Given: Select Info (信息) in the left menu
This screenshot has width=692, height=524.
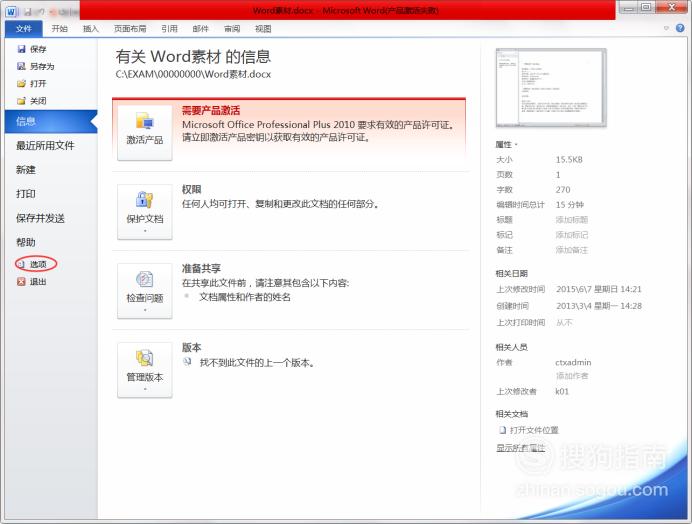Looking at the screenshot, I should (51, 121).
